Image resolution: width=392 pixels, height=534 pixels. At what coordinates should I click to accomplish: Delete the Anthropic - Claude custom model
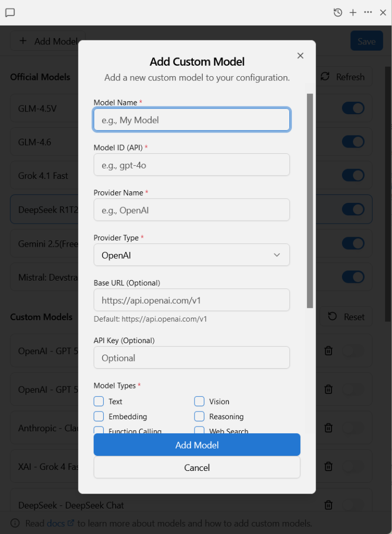pos(328,428)
